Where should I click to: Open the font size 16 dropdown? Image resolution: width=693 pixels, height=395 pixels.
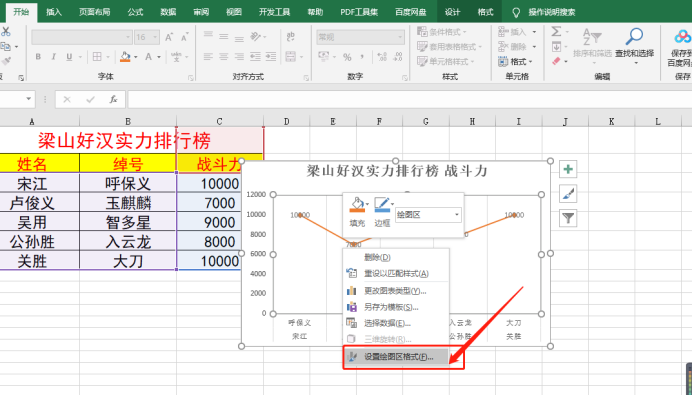coord(155,37)
